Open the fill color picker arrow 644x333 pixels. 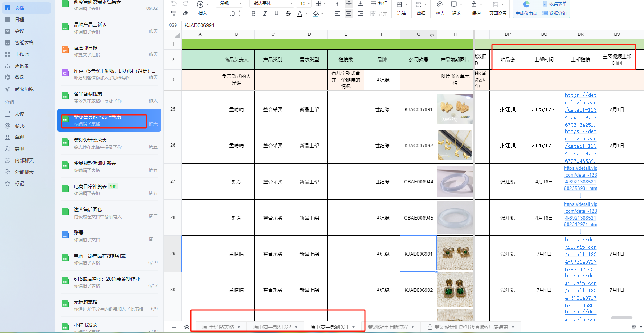[322, 13]
